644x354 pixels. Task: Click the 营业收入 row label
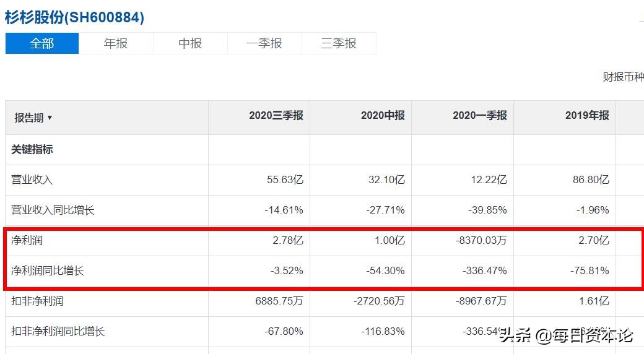coord(32,180)
